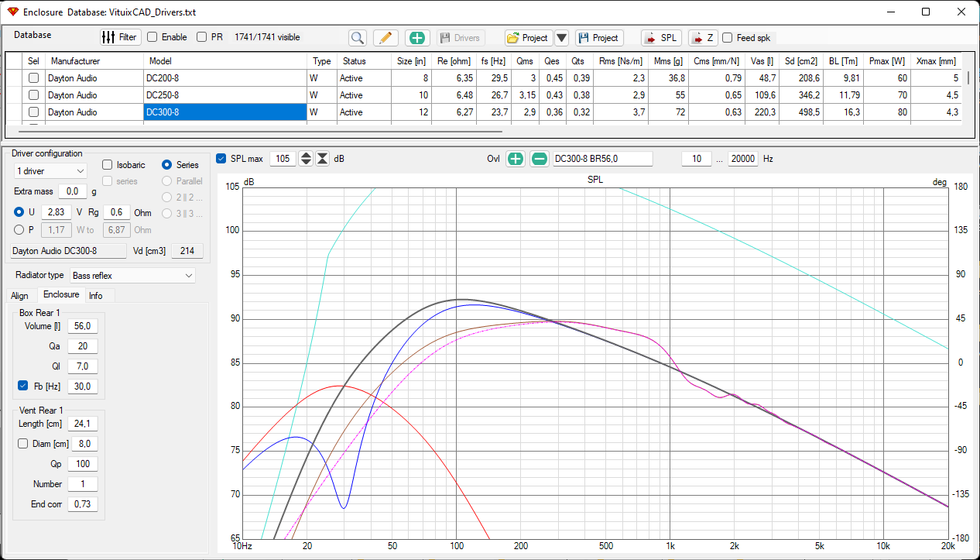980x560 pixels.
Task: Click the Qp input field
Action: point(82,464)
